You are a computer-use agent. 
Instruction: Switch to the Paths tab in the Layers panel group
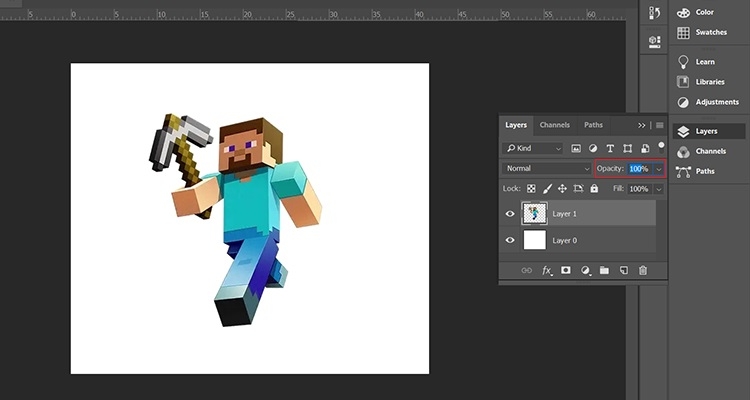click(593, 125)
